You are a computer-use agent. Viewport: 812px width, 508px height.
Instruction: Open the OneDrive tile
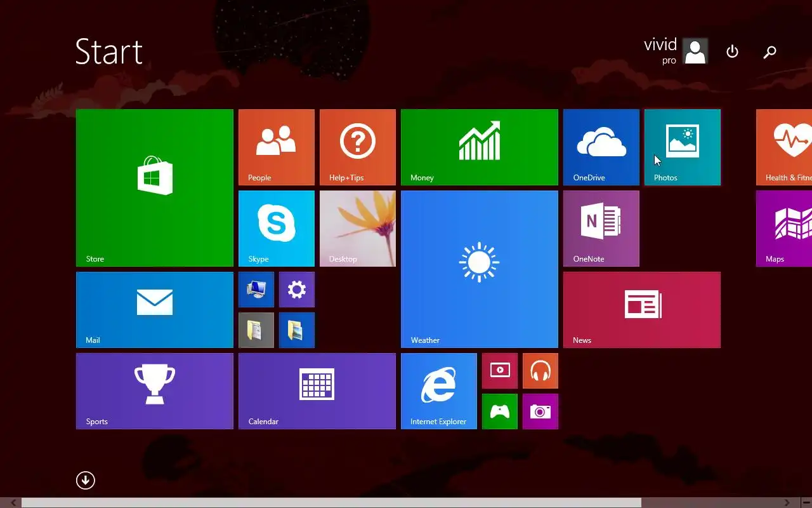pyautogui.click(x=601, y=147)
